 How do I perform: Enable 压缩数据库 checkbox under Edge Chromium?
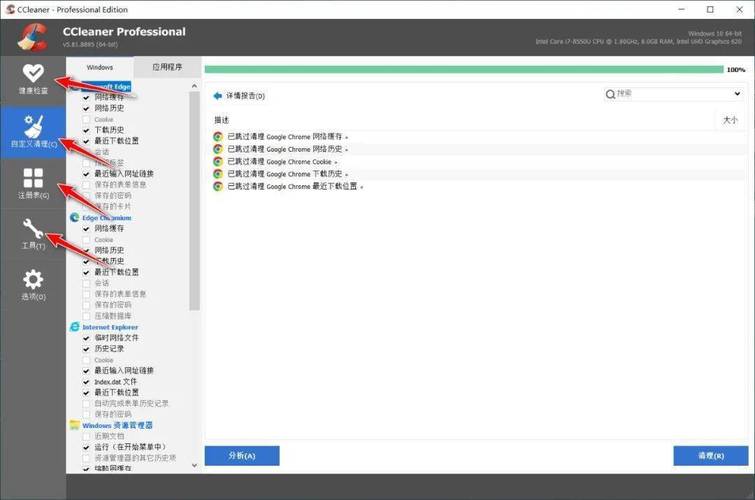[x=86, y=316]
